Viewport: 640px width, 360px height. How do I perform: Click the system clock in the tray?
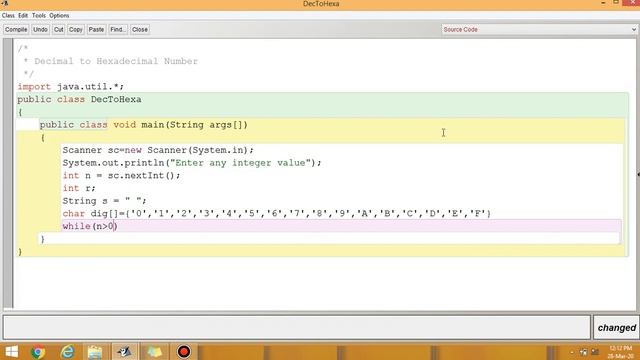(620, 352)
